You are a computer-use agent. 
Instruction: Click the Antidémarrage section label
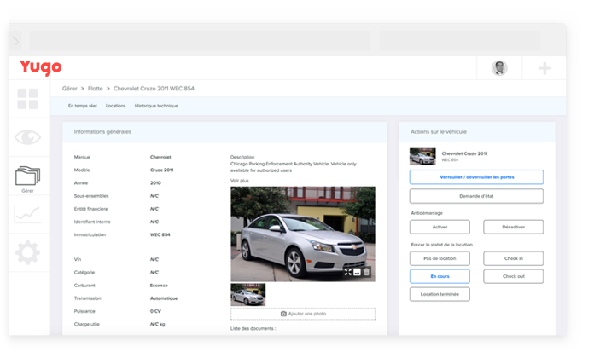[x=427, y=213]
